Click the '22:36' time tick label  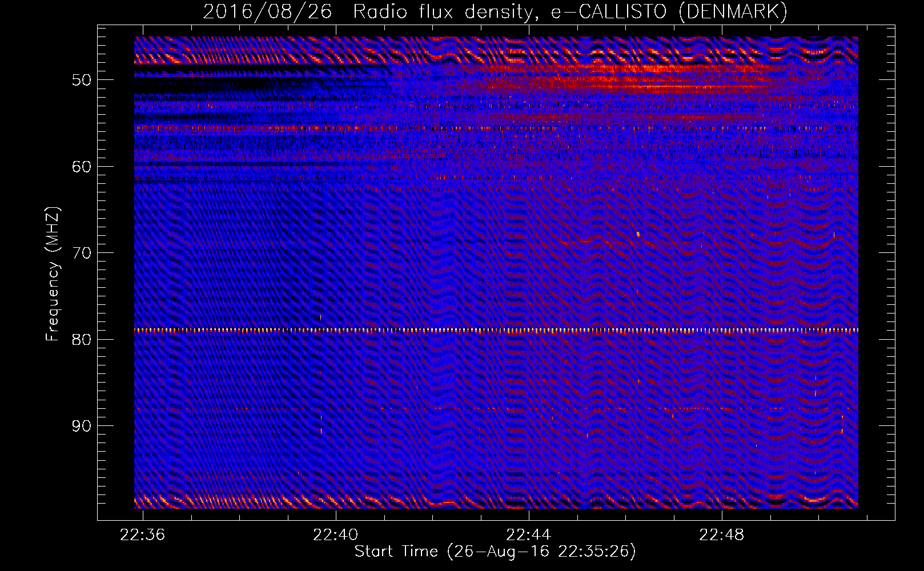143,534
